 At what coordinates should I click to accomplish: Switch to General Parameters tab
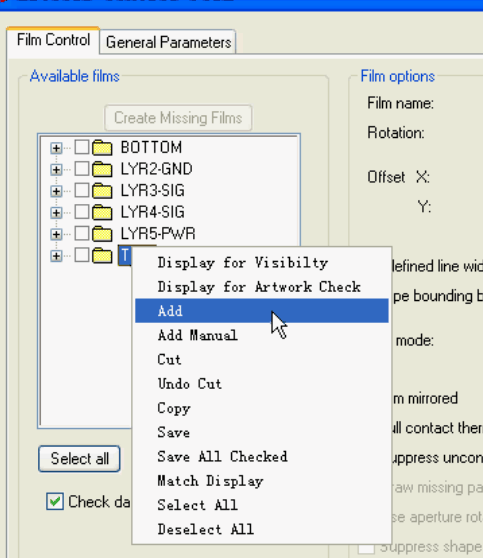point(168,42)
